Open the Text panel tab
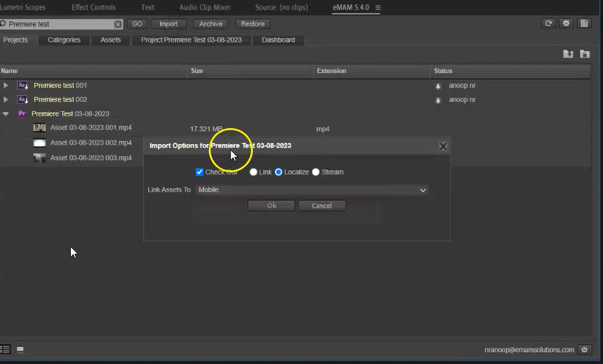 147,8
